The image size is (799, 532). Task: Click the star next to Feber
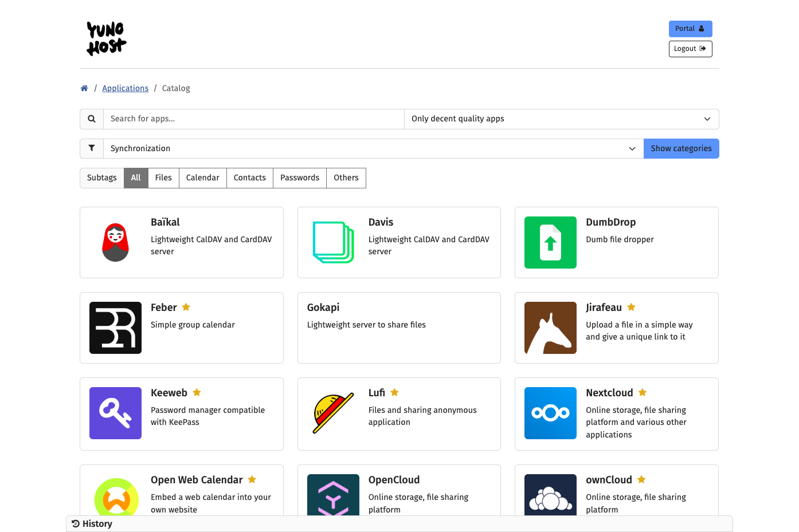coord(186,307)
